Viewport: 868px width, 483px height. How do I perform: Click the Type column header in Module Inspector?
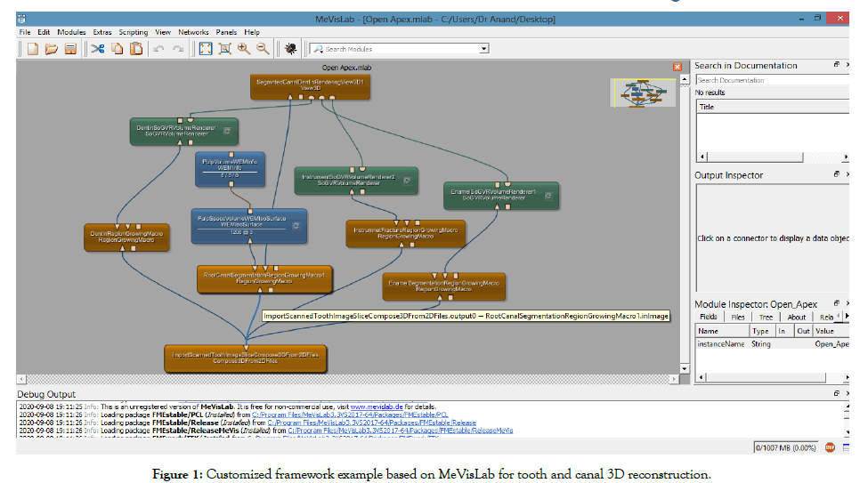[762, 331]
